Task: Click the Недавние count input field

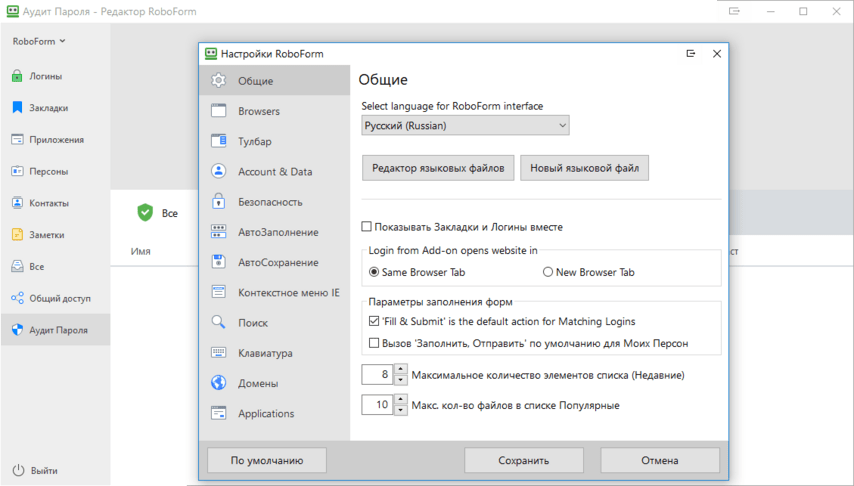Action: tap(377, 374)
